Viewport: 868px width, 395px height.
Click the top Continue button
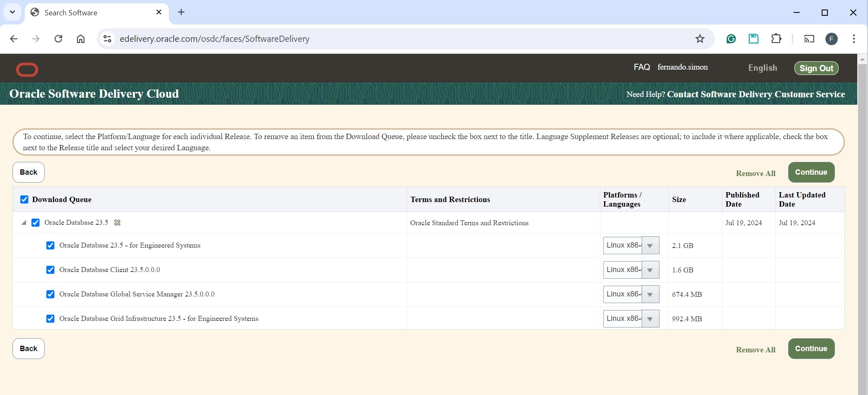(x=811, y=172)
